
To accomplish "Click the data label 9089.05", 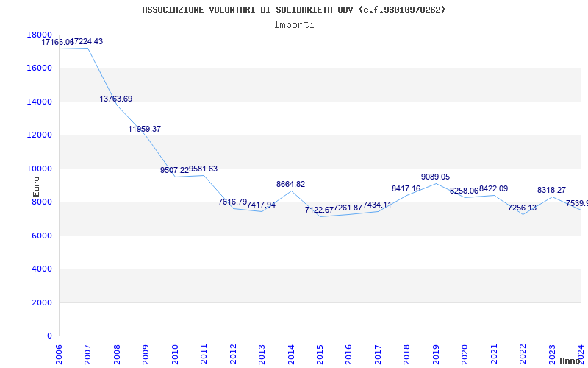I will (x=435, y=177).
